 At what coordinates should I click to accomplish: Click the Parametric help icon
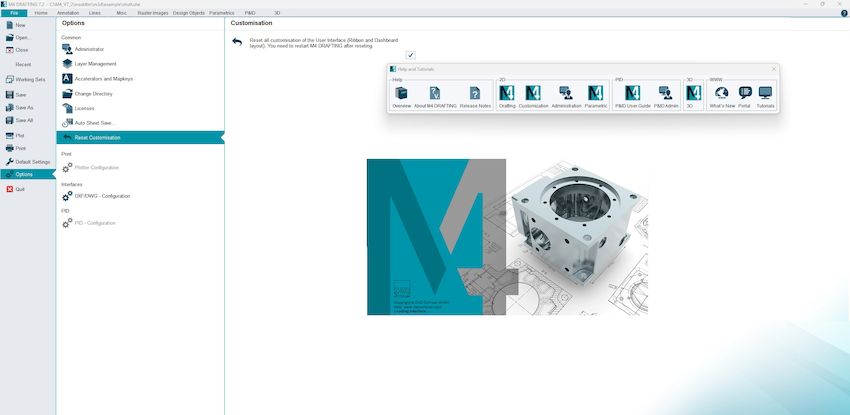[596, 94]
